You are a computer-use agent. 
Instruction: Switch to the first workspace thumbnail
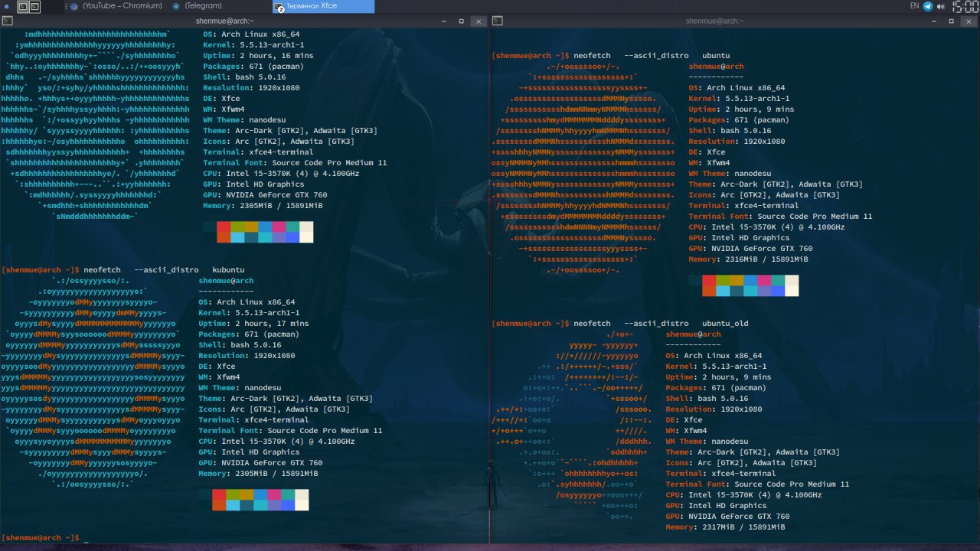click(23, 7)
